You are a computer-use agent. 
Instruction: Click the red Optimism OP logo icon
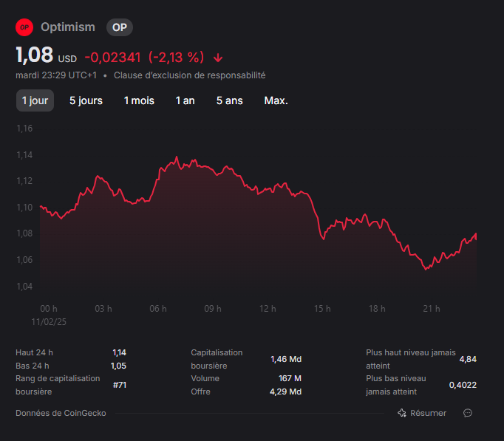tap(24, 27)
